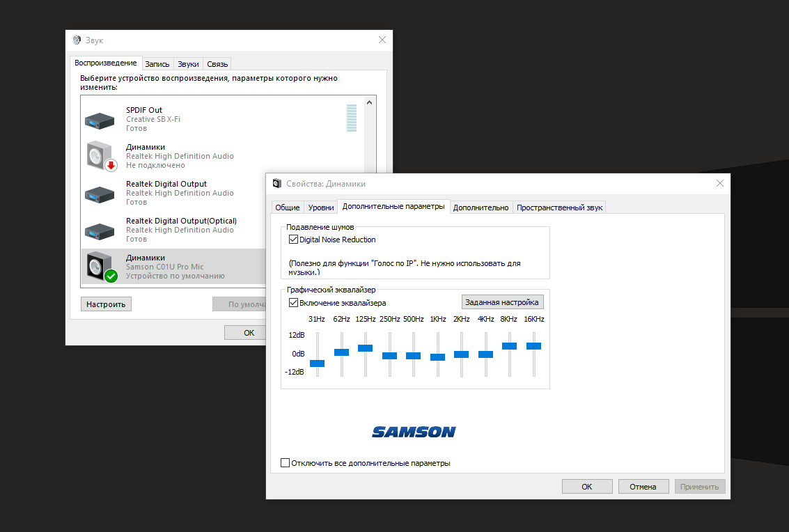Close the Свойства: Динамики window
The height and width of the screenshot is (532, 789).
point(719,183)
